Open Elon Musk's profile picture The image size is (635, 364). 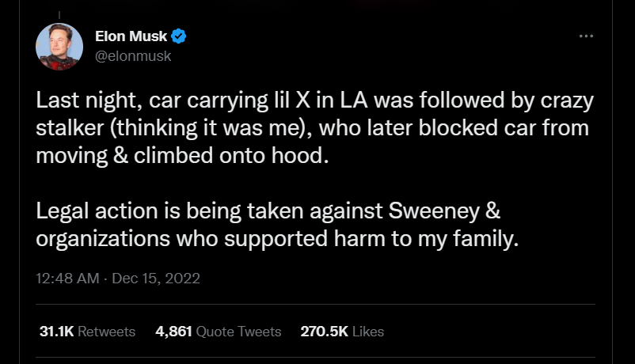click(60, 46)
